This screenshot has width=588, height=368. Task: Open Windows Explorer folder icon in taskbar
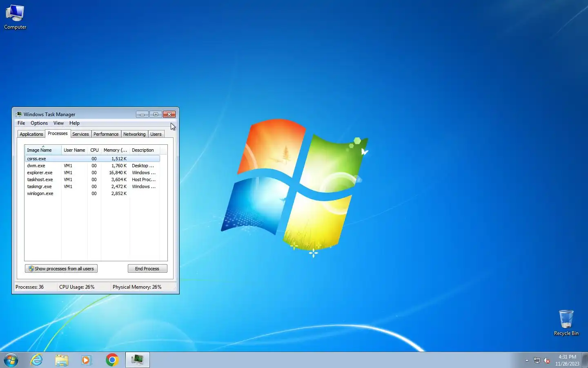[x=62, y=360]
